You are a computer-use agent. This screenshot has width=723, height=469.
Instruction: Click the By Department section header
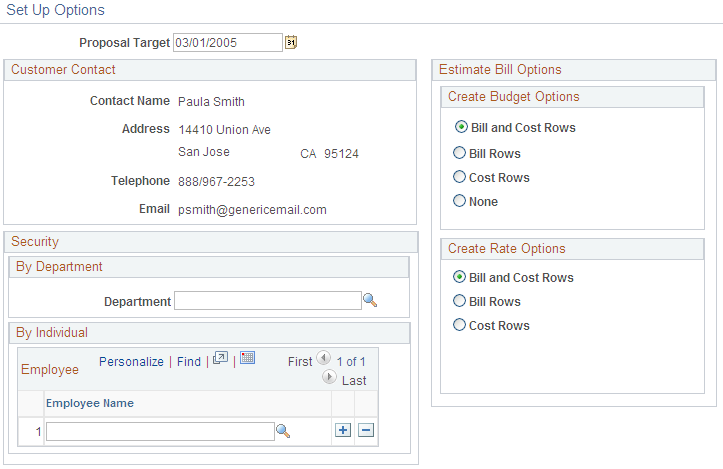coord(59,267)
